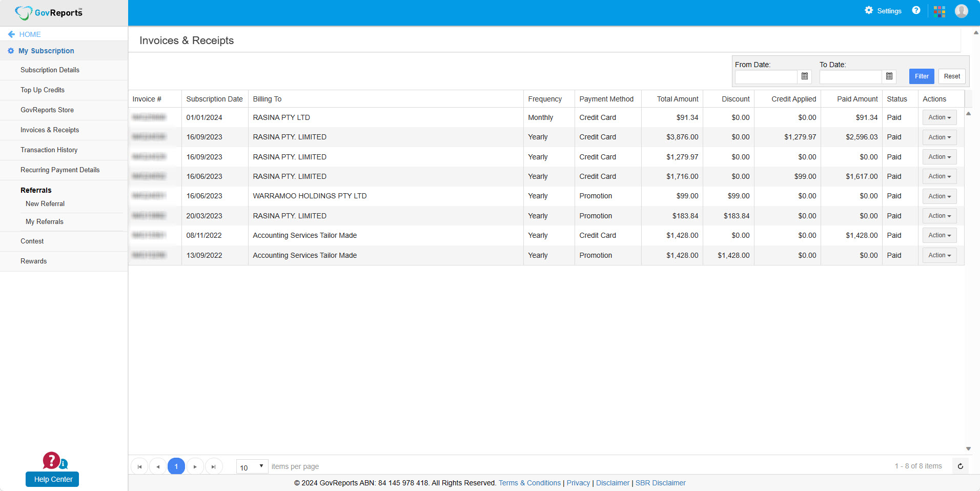
Task: Open My Referrals in sidebar
Action: 45,222
